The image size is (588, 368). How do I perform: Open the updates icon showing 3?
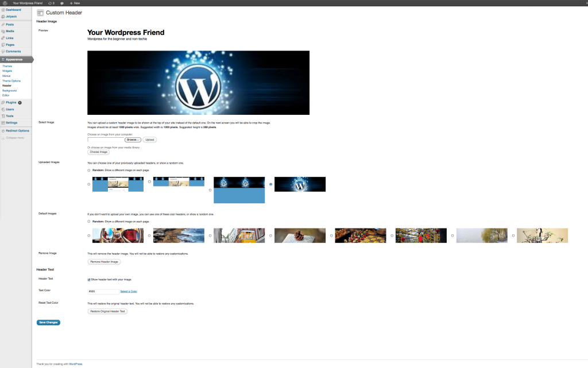pos(51,3)
